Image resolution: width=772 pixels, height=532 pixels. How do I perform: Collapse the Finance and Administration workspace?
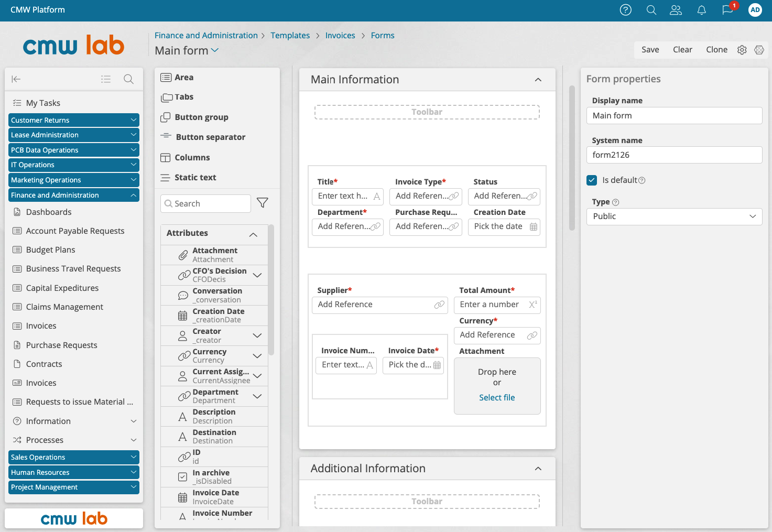coord(74,195)
